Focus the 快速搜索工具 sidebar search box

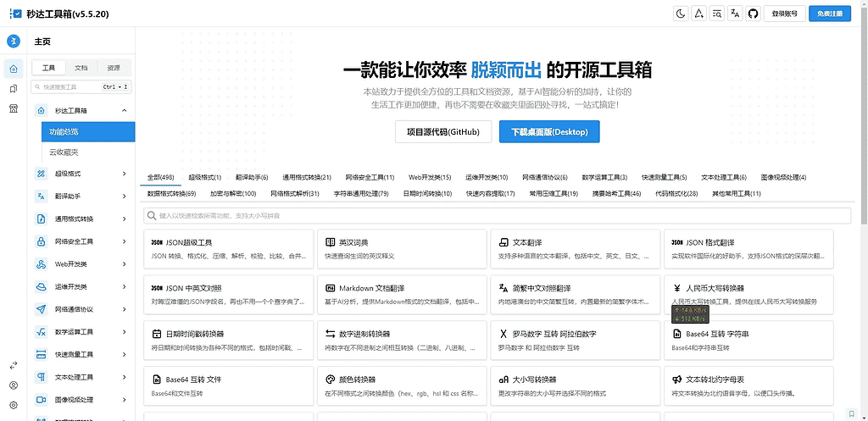coord(81,87)
